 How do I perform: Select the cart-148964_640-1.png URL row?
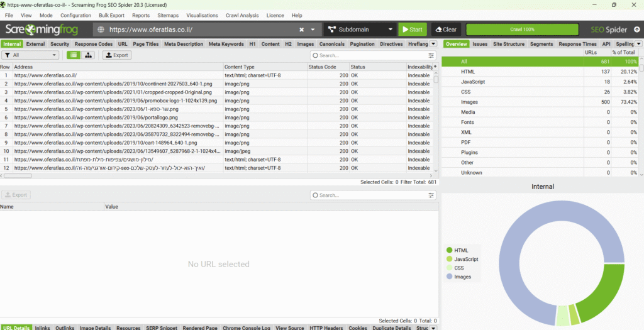(216, 143)
